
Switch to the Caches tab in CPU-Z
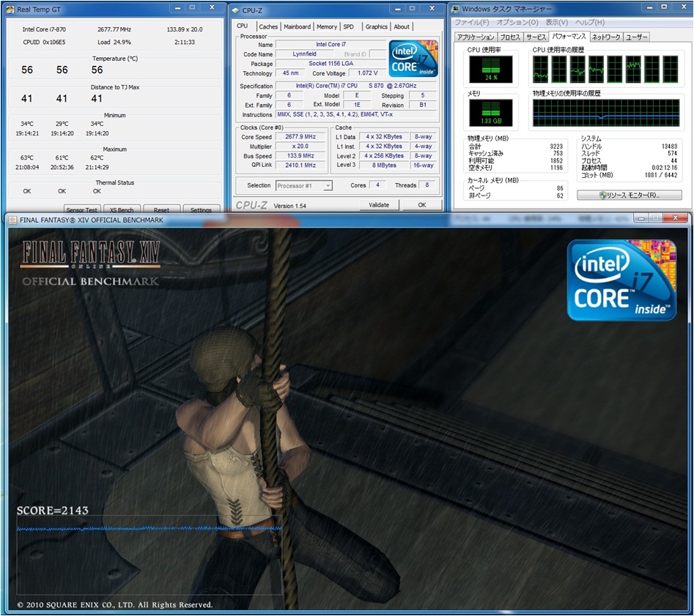click(x=268, y=27)
